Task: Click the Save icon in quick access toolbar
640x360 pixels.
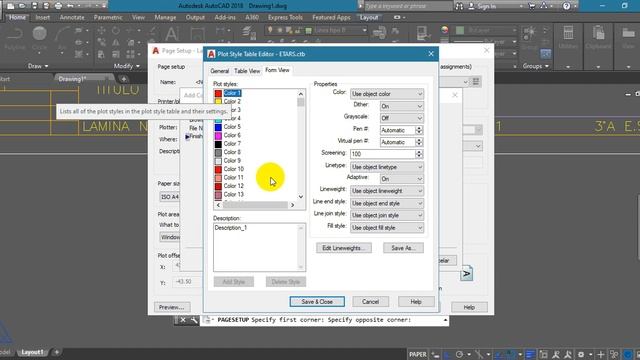Action: point(34,6)
